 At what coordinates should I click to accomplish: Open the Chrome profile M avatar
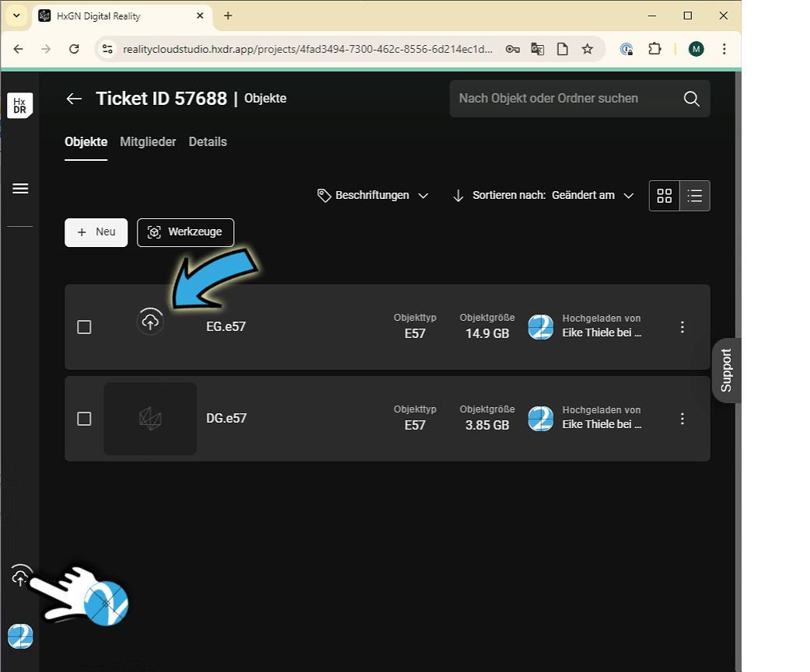coord(696,49)
